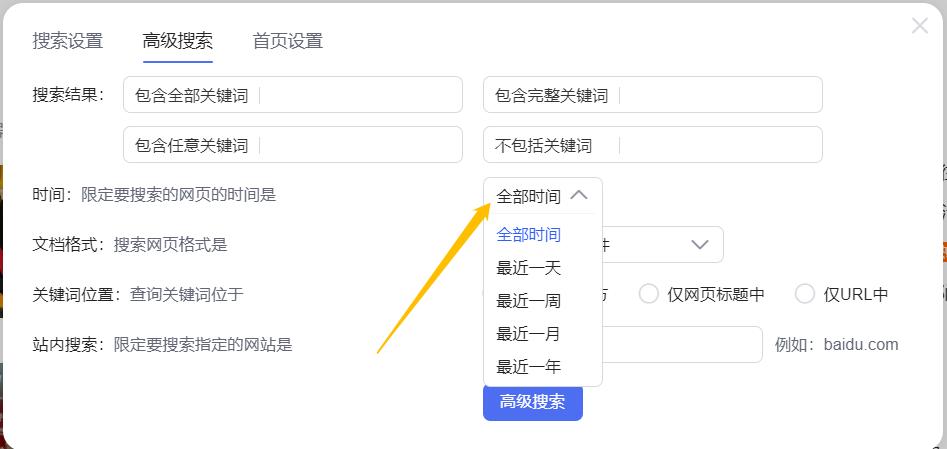Image resolution: width=947 pixels, height=449 pixels.
Task: Click the time combobox header showing 全部时间
Action: tap(530, 196)
